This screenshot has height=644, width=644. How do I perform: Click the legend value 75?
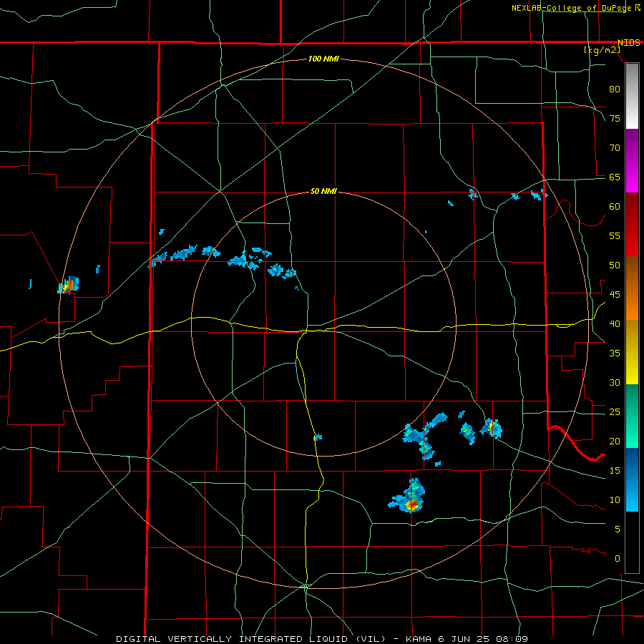click(615, 119)
